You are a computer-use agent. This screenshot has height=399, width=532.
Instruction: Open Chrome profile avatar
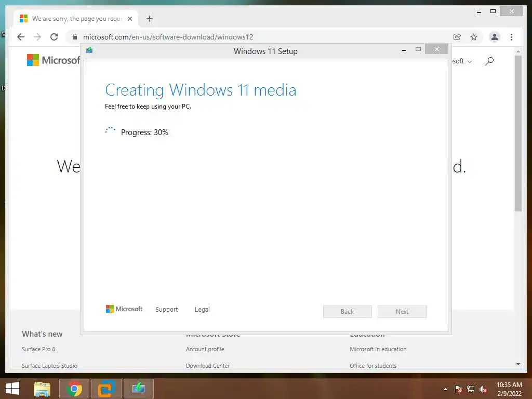coord(495,37)
